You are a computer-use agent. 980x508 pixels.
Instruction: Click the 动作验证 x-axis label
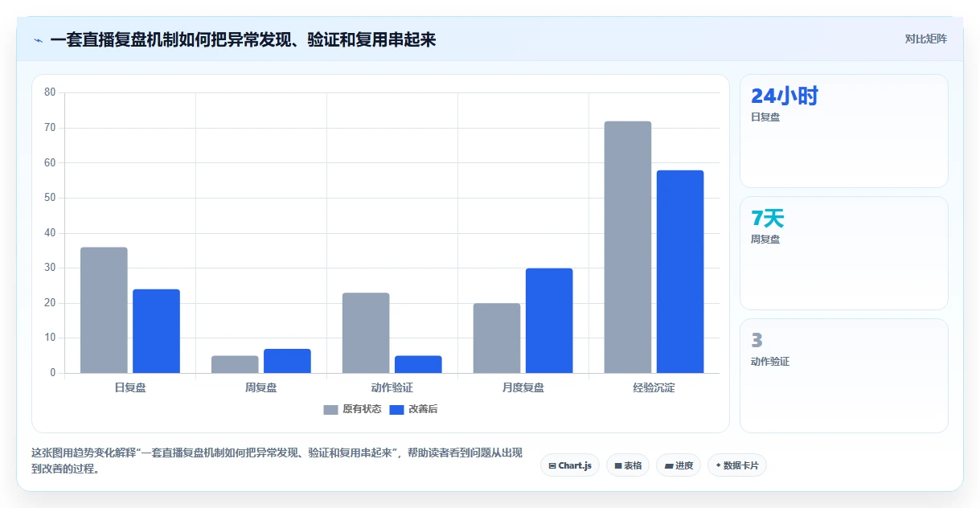coord(392,387)
